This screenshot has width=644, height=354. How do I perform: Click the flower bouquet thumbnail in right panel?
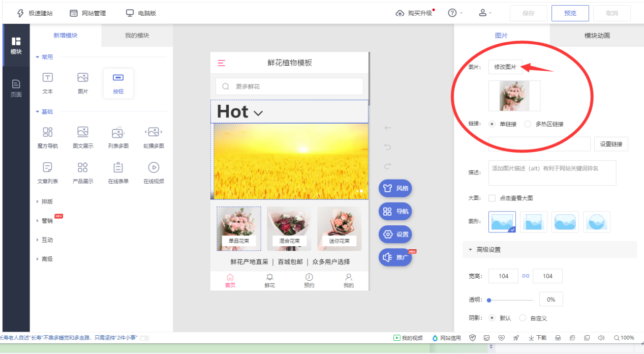coord(514,96)
